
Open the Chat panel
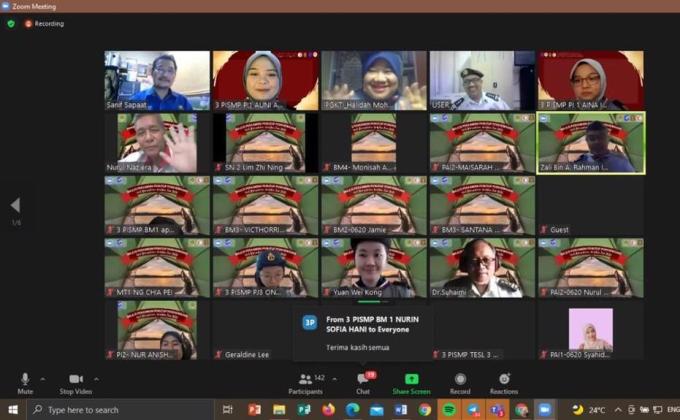(x=363, y=382)
